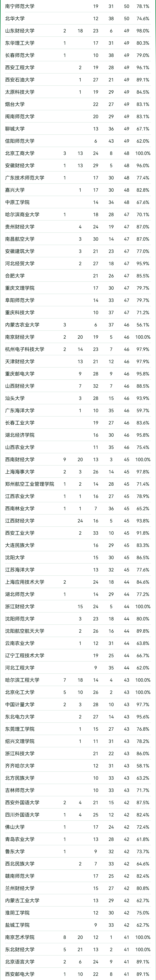The width and height of the screenshot is (156, 980).
Task: Select the 南京艺术学院 row name
Action: click(20, 937)
